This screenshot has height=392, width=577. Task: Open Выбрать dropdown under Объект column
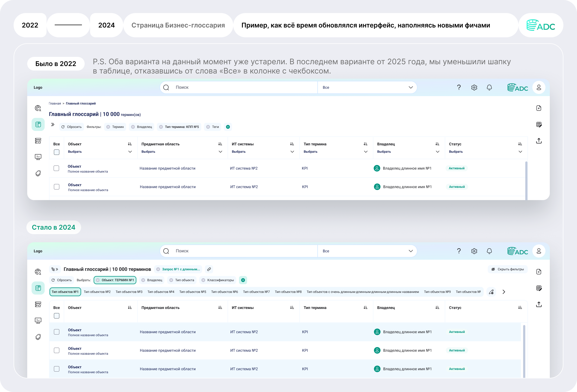(100, 152)
